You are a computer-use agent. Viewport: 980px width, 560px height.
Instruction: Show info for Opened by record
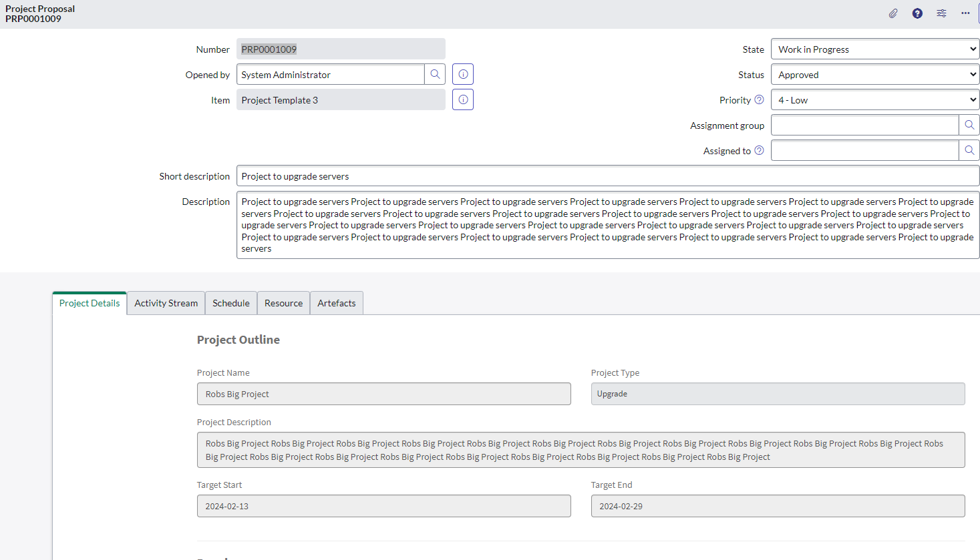pyautogui.click(x=463, y=74)
